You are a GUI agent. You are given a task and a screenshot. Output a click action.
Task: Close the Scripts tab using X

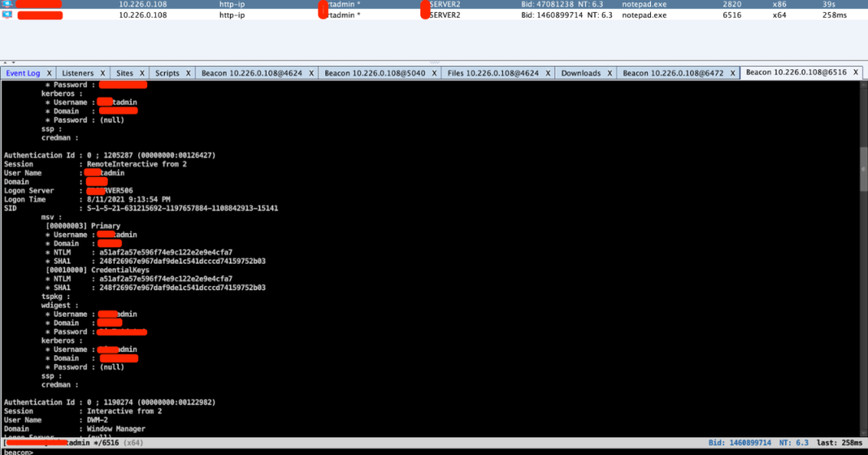click(189, 73)
